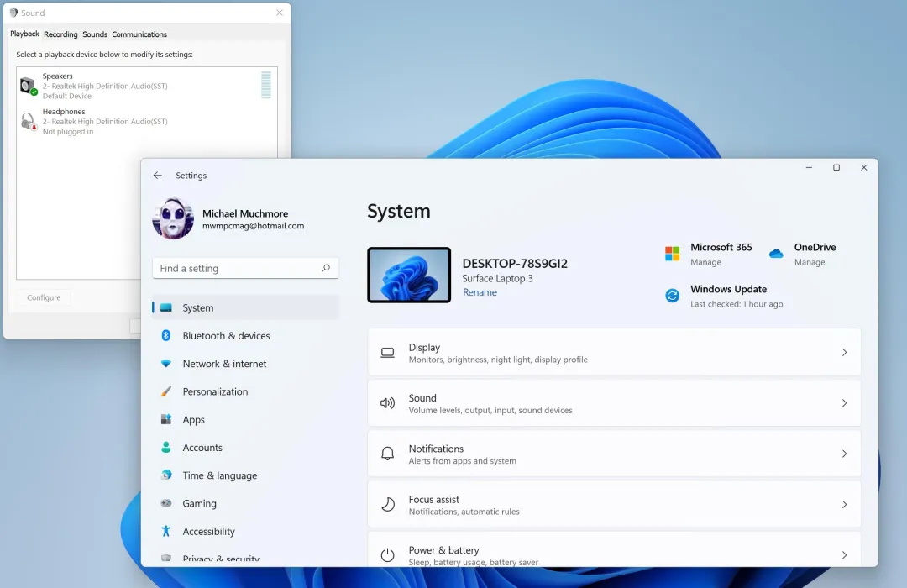Click Headphones Not plugged in status text
Screen dimensions: 907x588
[x=68, y=132]
